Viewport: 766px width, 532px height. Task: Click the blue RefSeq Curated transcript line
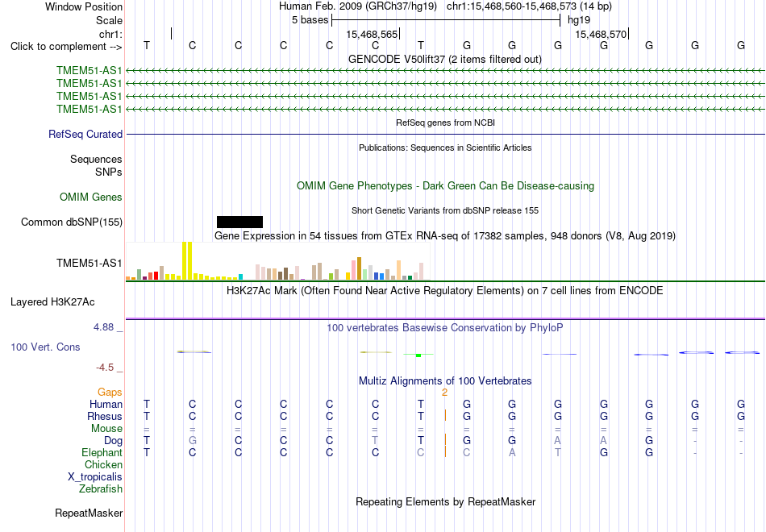point(446,135)
